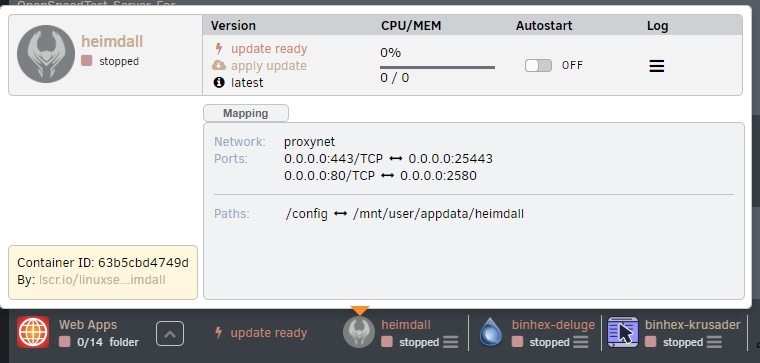Click the binhex-krusader container icon

(623, 332)
